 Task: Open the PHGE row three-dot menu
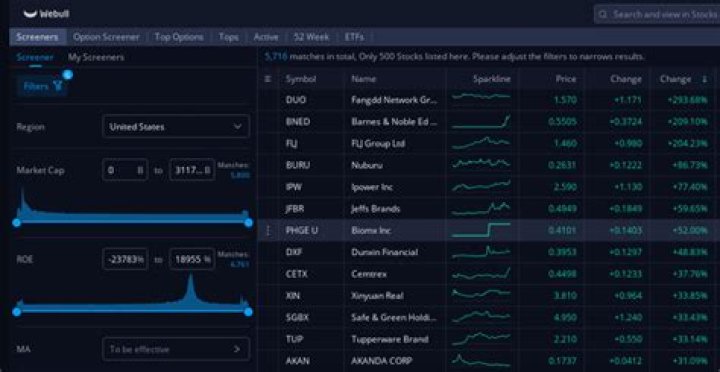tap(268, 231)
